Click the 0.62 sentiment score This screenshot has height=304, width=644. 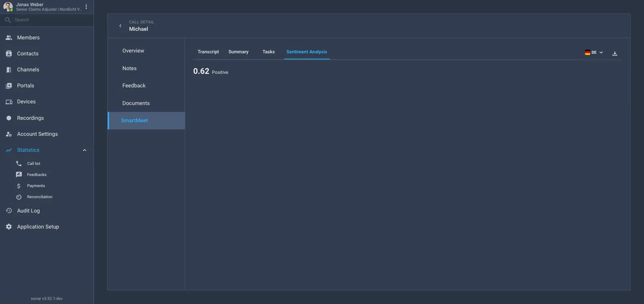coord(201,71)
